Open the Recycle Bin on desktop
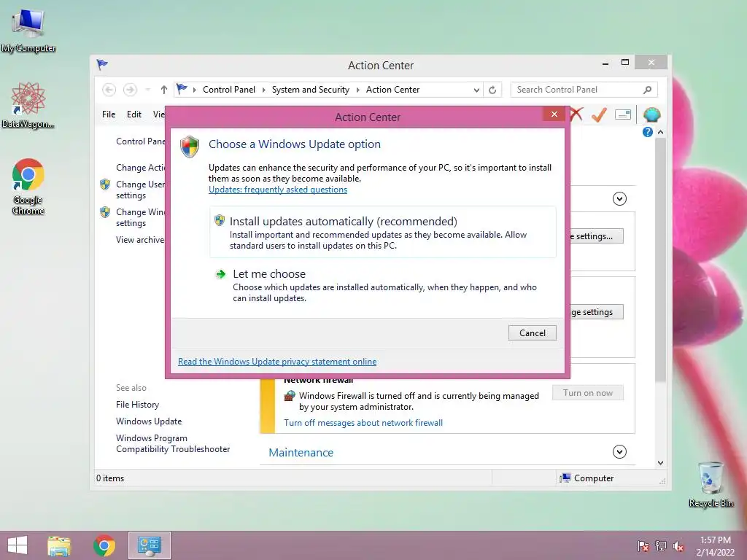This screenshot has width=747, height=560. coord(711,484)
